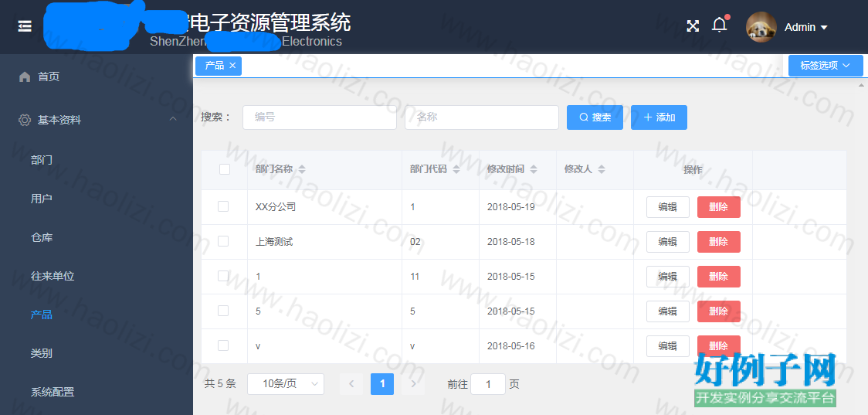Check the 上海测试 row checkbox

coord(223,241)
